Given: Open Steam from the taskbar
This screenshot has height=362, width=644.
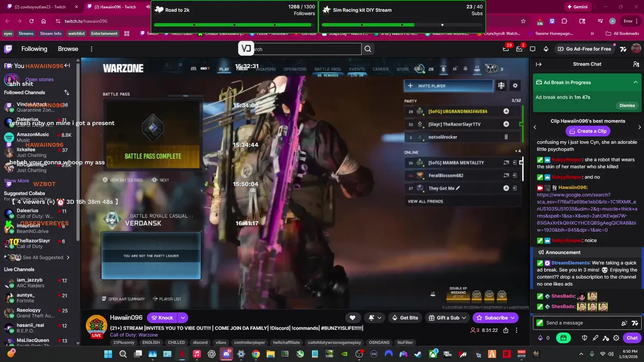Looking at the screenshot, I should click(418, 354).
